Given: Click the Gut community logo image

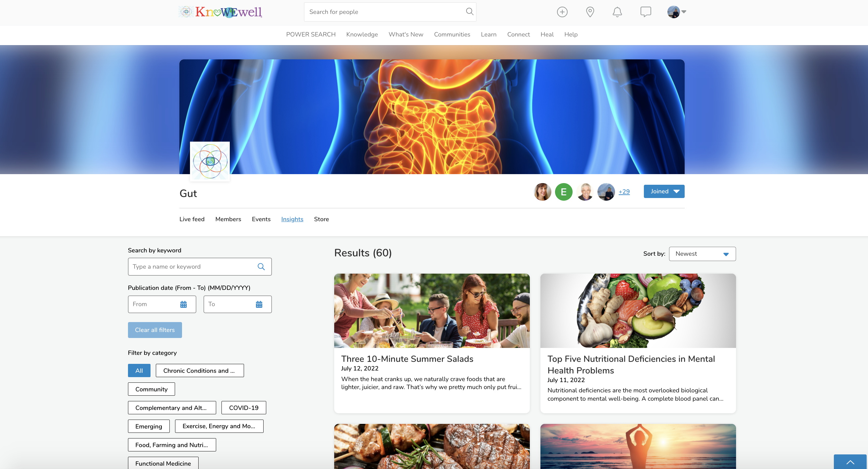Looking at the screenshot, I should pos(210,162).
